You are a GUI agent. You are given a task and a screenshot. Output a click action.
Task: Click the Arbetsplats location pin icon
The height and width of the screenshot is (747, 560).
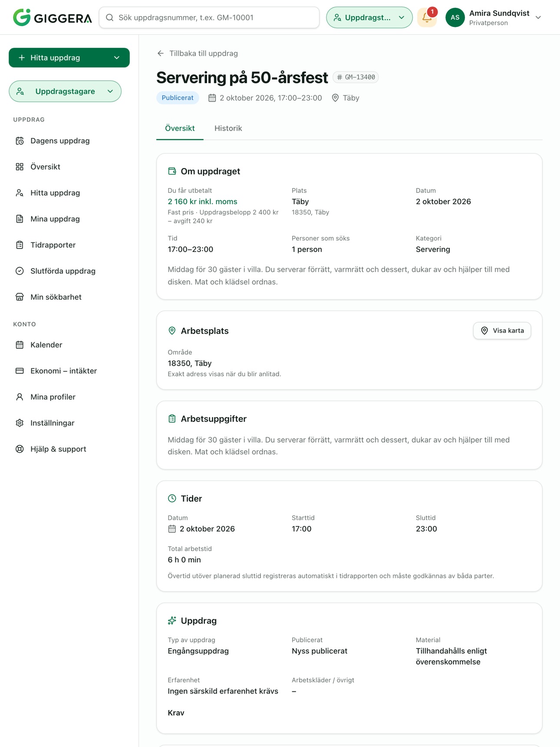click(x=172, y=331)
